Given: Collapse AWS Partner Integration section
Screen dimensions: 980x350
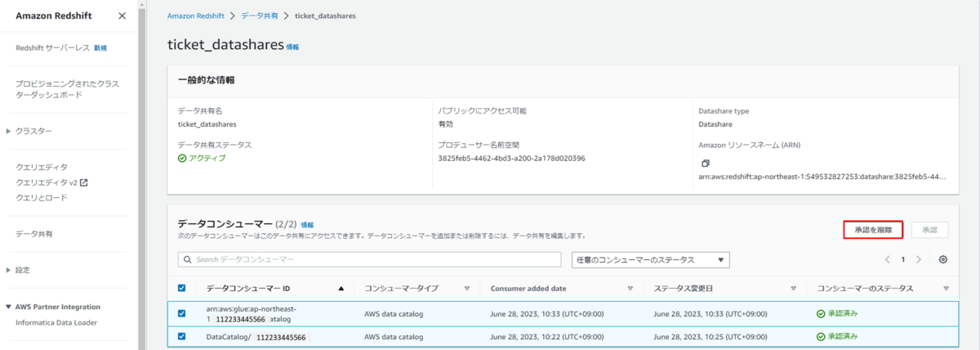Looking at the screenshot, I should tap(9, 307).
